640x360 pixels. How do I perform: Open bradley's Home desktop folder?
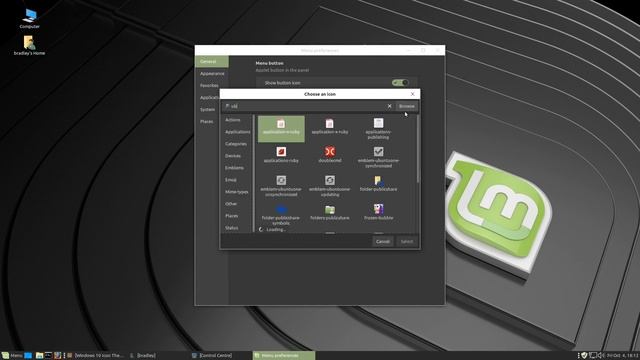(x=29, y=45)
